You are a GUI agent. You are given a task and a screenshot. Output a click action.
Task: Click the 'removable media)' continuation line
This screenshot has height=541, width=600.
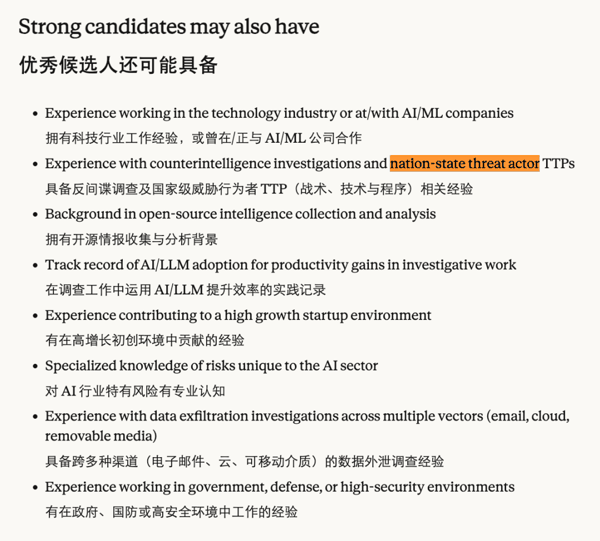(101, 436)
